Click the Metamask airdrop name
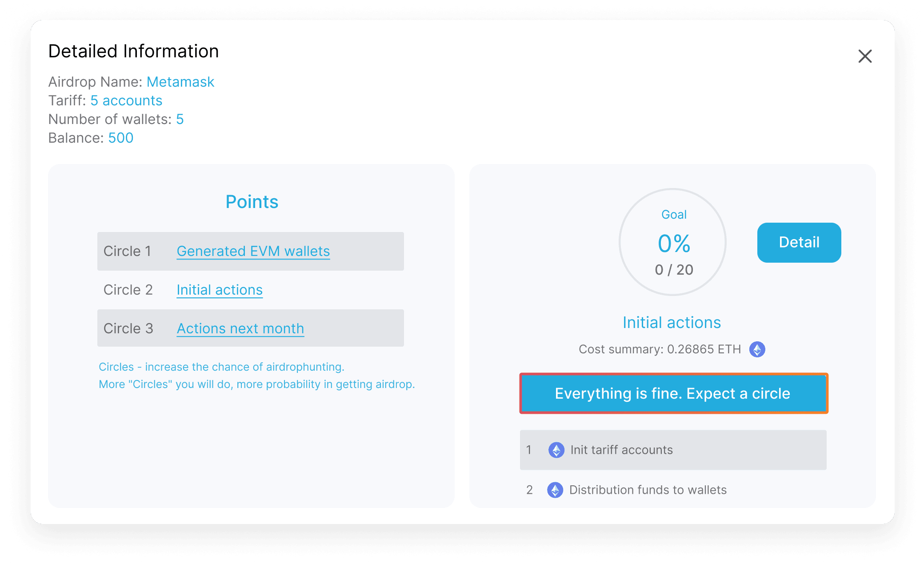The image size is (924, 564). point(180,82)
